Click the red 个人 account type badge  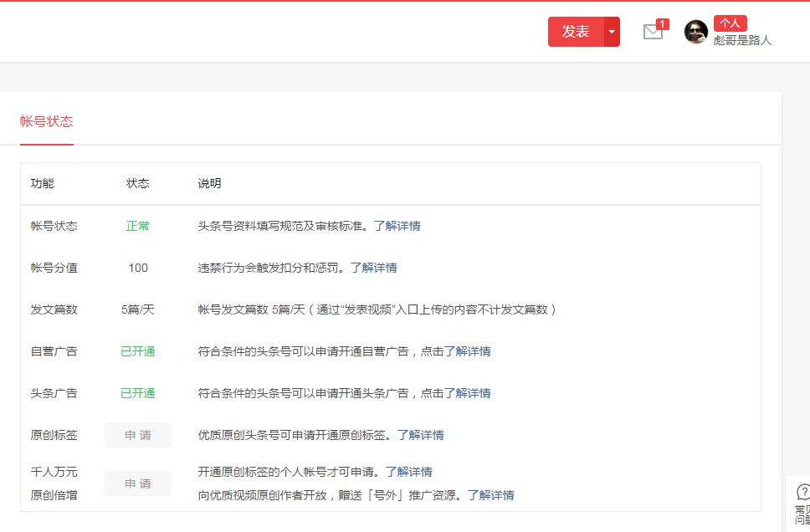(729, 23)
